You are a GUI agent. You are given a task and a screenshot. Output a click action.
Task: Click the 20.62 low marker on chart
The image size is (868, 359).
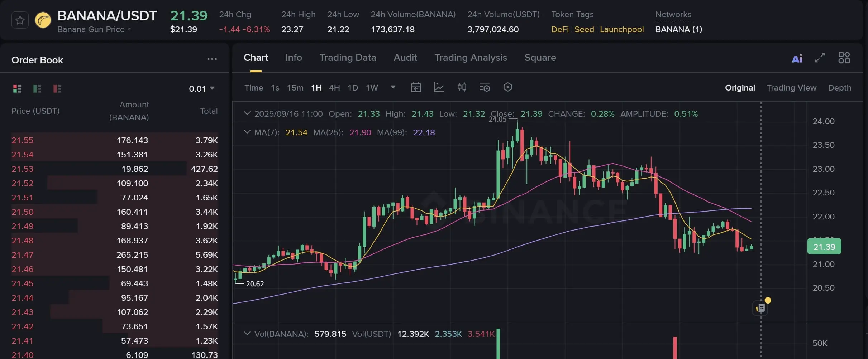(x=255, y=284)
